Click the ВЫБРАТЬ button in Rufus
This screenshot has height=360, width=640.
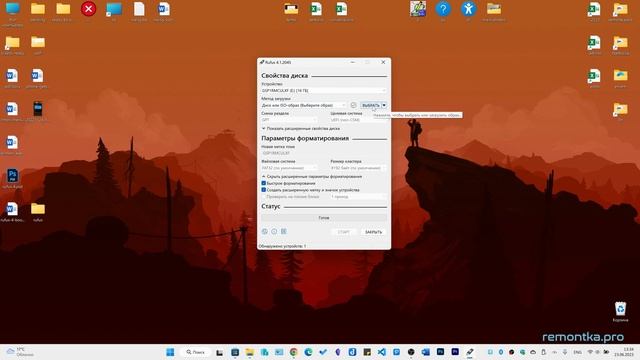coord(371,105)
